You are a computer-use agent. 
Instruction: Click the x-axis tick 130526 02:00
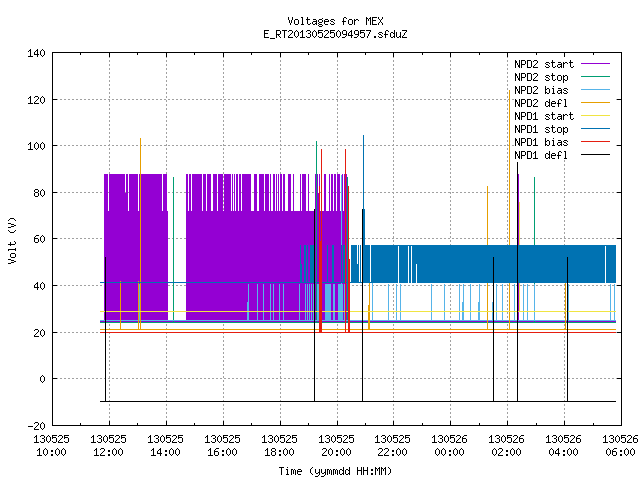click(507, 446)
